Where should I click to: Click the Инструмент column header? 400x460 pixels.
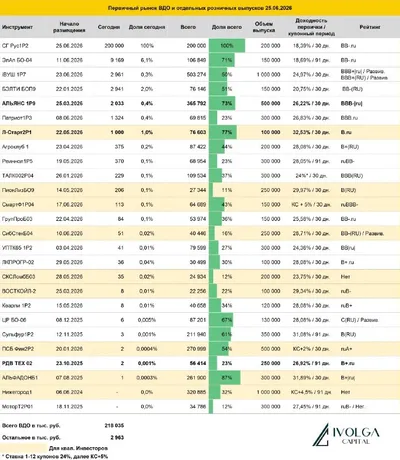coord(17,27)
